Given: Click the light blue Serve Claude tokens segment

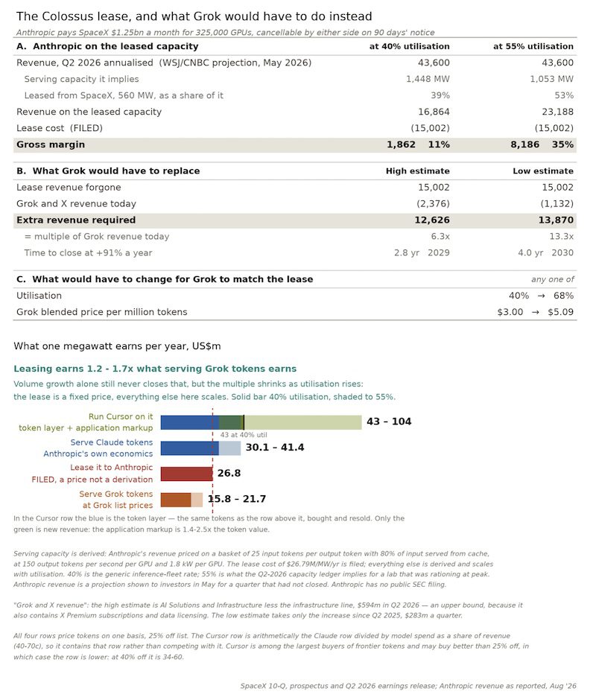Looking at the screenshot, I should click(229, 448).
